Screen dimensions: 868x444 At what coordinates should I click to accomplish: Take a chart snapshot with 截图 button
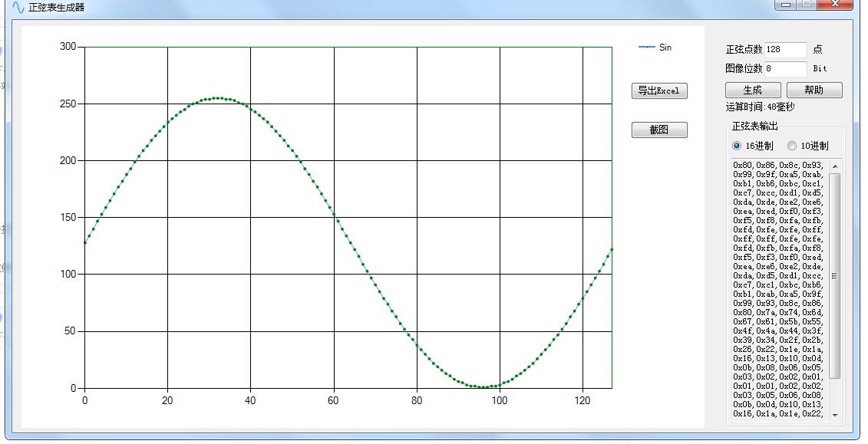tap(659, 130)
